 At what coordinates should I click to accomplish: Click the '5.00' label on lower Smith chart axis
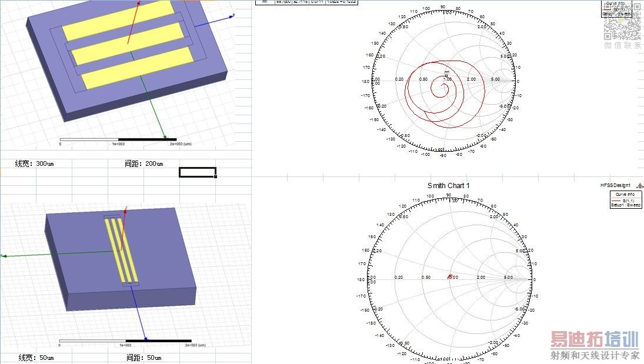[x=508, y=278]
